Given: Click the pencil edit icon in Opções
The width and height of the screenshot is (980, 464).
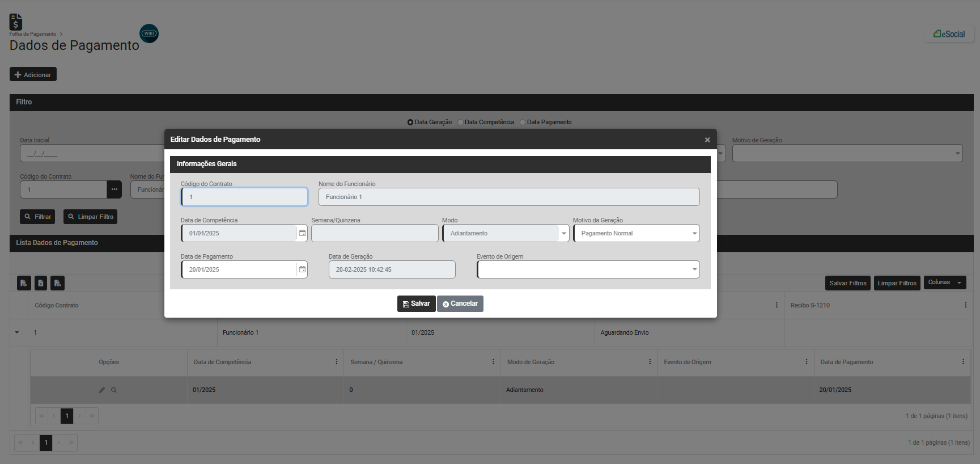Looking at the screenshot, I should (x=102, y=390).
